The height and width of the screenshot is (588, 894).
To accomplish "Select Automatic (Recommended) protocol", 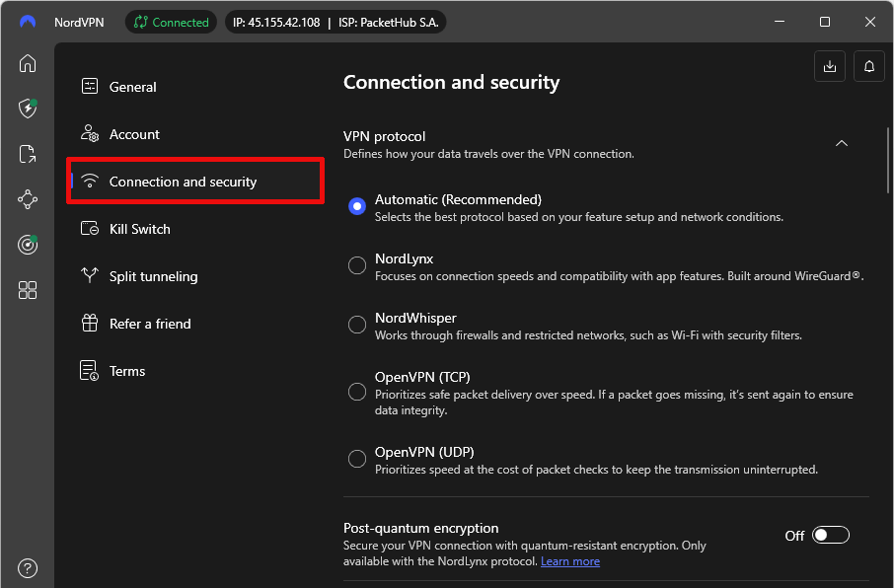I will click(356, 205).
